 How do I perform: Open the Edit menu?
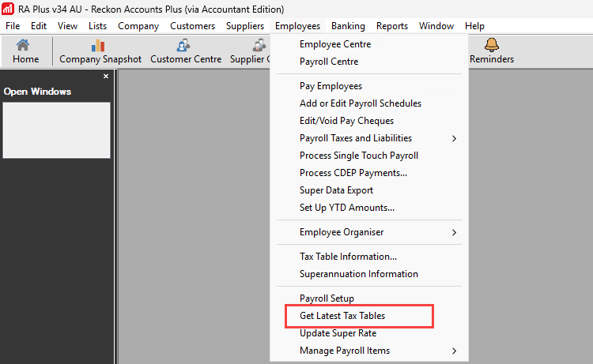pos(39,26)
